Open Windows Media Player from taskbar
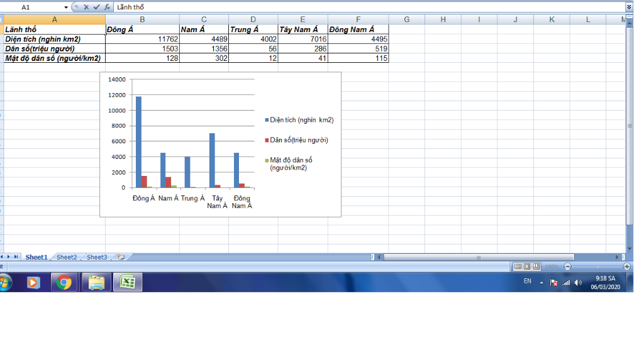The width and height of the screenshot is (644, 362). click(33, 283)
